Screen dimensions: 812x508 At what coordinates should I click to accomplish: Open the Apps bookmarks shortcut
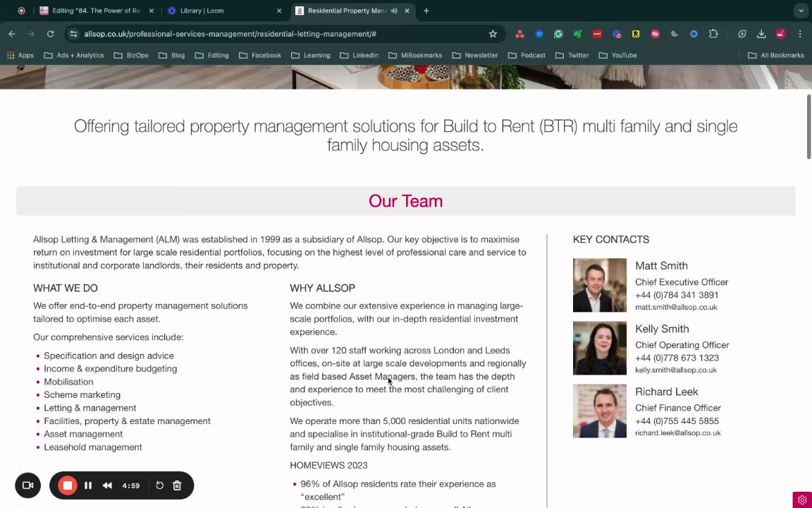(20, 55)
